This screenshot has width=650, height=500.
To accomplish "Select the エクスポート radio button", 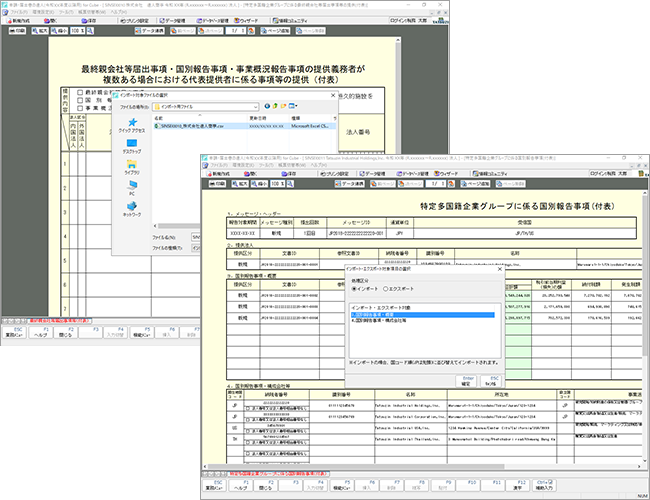I will coord(387,289).
